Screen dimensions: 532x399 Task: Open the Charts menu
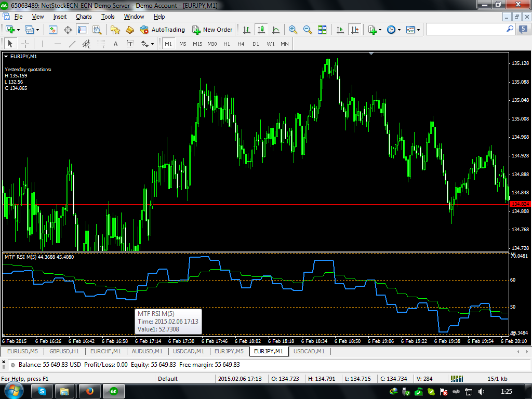[84, 17]
